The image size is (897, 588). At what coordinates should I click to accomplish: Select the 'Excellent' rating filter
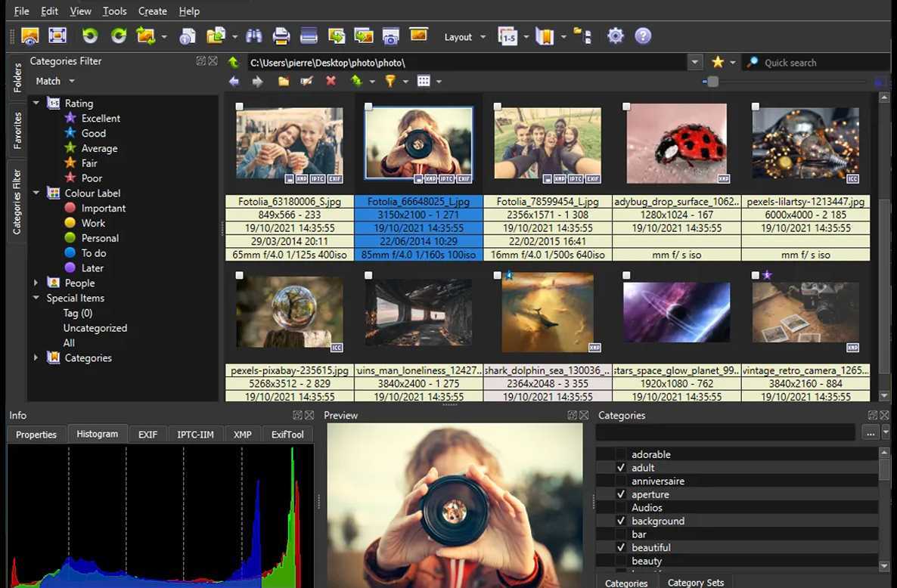click(x=101, y=118)
